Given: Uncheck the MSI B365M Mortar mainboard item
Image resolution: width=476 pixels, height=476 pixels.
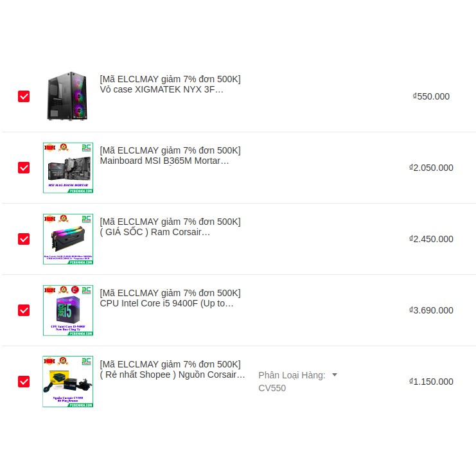Looking at the screenshot, I should [24, 168].
